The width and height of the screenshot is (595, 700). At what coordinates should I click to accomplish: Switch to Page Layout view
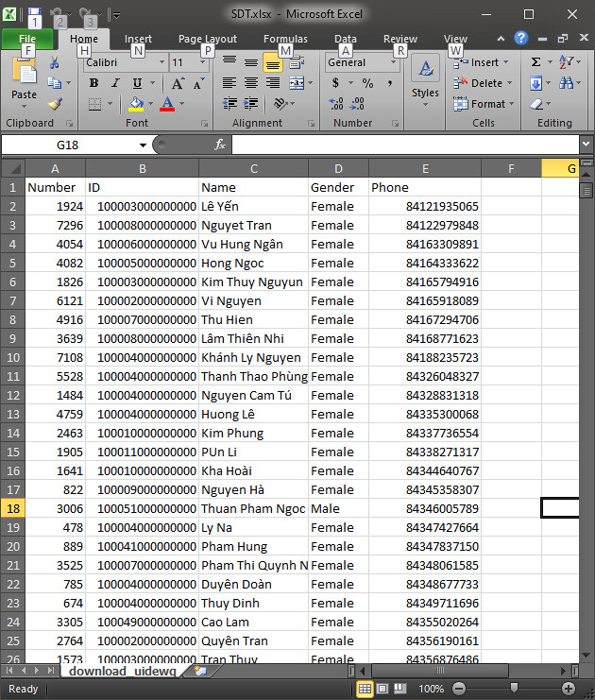pos(382,689)
